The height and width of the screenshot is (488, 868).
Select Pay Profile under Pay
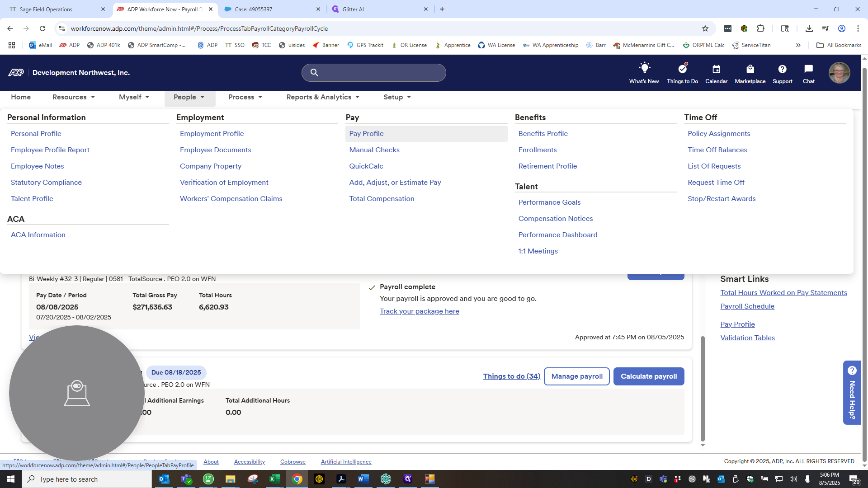point(426,134)
